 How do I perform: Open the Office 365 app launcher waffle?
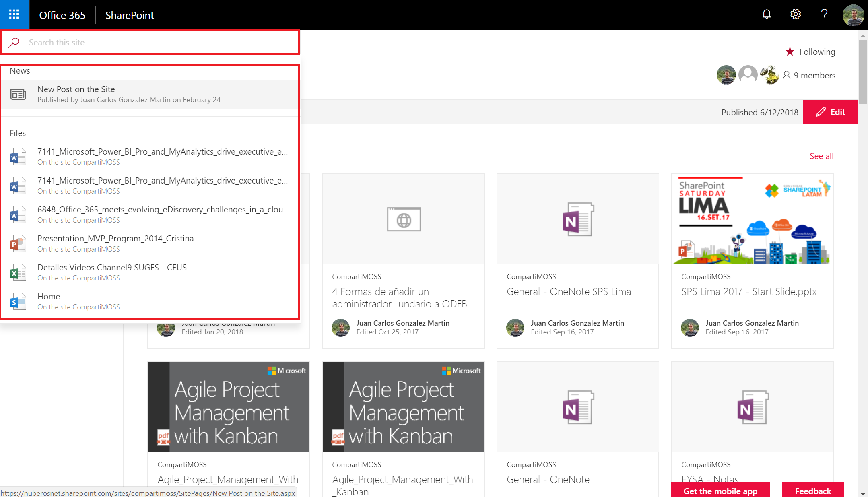point(14,15)
